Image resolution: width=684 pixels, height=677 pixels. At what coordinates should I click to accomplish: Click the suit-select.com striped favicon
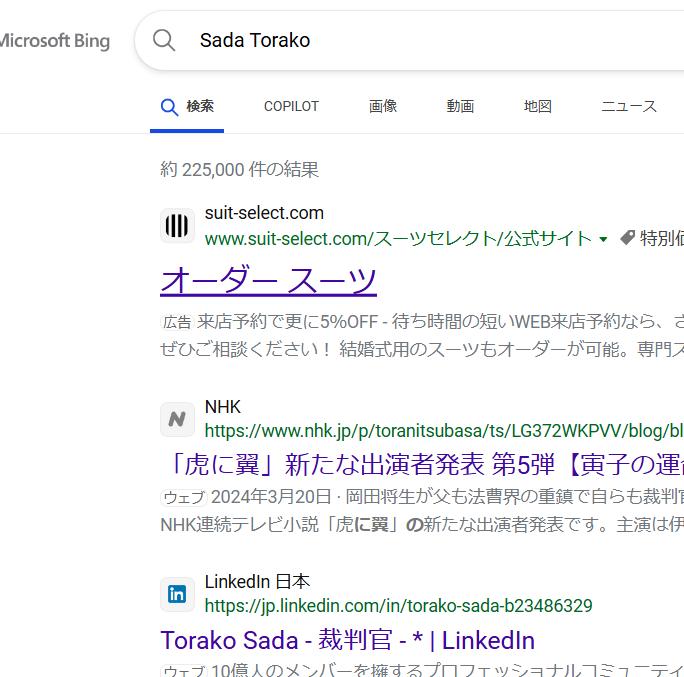(177, 226)
